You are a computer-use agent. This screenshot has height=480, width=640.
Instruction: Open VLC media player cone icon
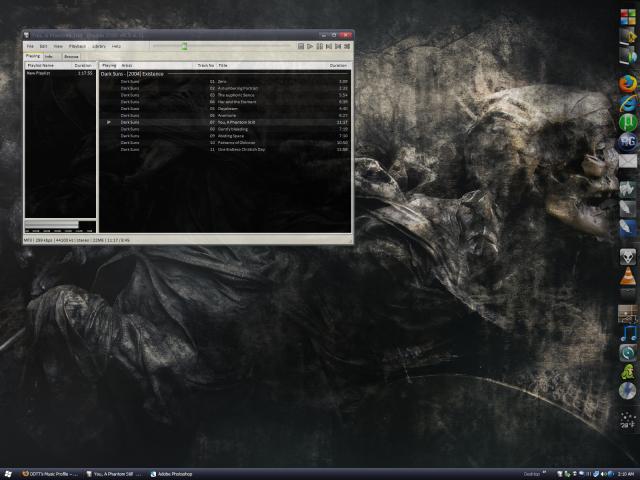(x=627, y=276)
